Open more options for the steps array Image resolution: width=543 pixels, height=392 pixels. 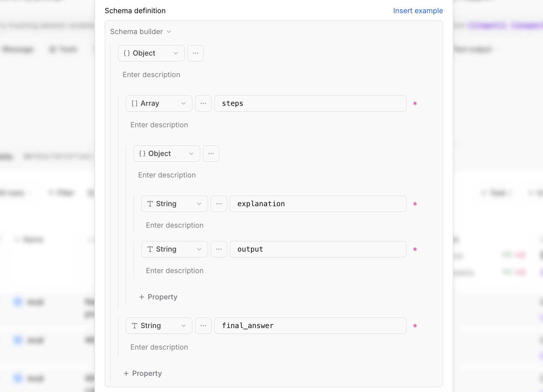coord(203,103)
